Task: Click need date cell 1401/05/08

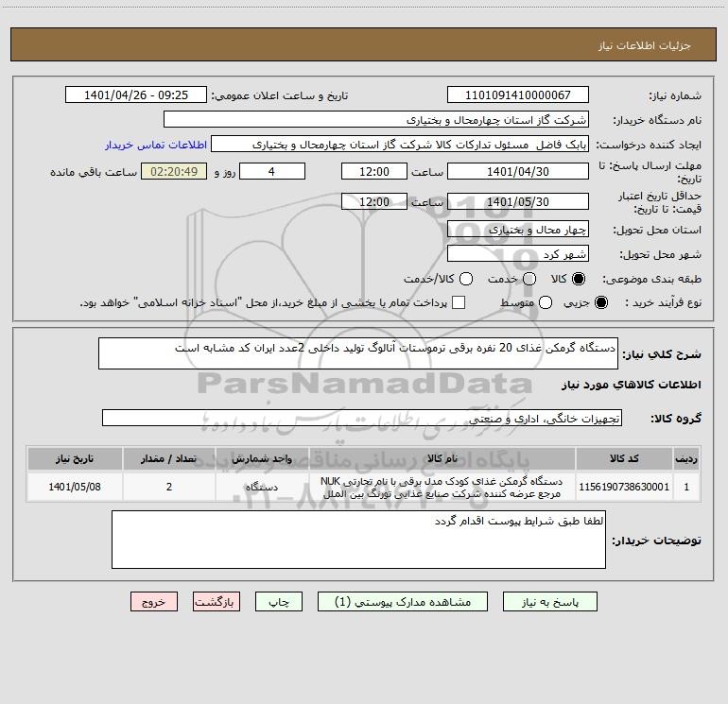Action: [x=75, y=487]
